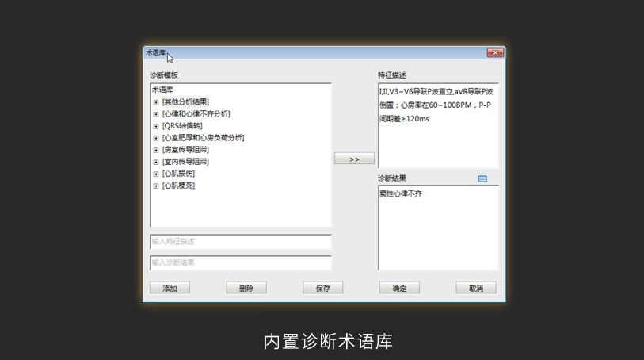
Task: Confirm with the 确定 button
Action: pos(399,288)
